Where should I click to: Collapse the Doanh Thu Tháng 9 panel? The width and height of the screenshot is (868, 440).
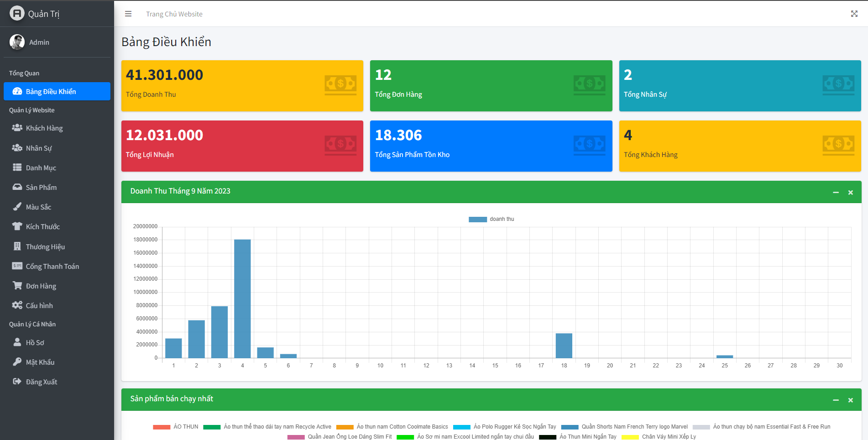836,193
